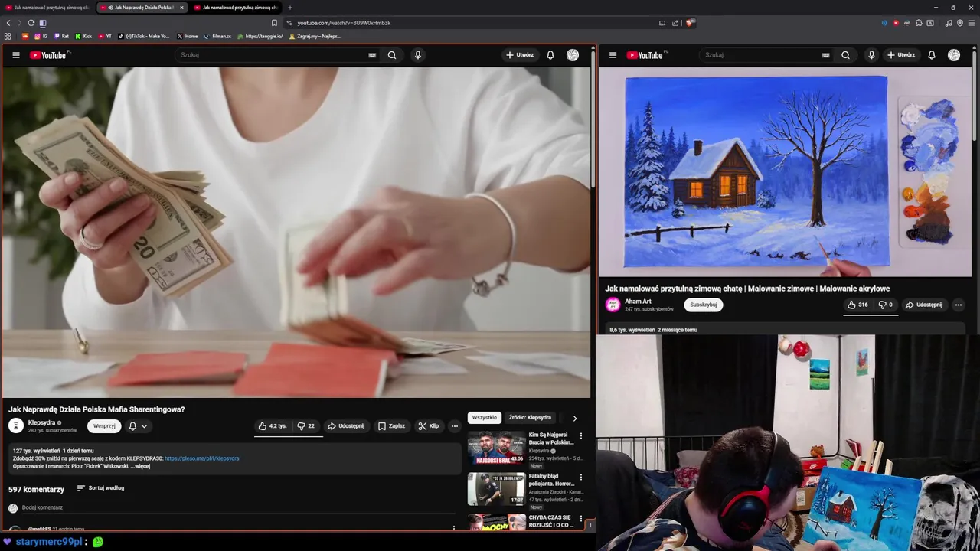Click the YouTube logo in the right window

(645, 55)
